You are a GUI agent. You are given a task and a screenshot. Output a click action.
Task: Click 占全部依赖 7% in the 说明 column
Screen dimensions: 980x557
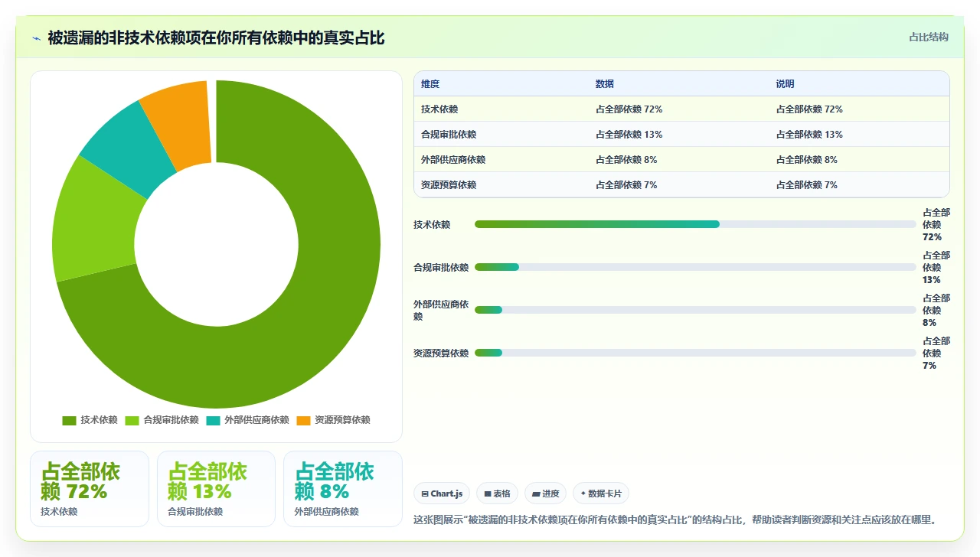807,185
